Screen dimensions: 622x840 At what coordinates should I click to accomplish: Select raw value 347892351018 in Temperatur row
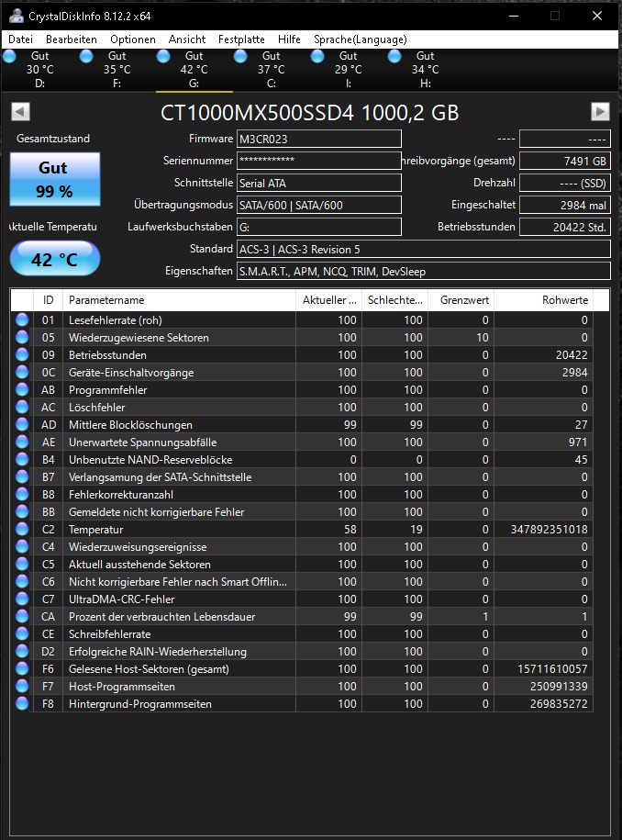coord(549,530)
